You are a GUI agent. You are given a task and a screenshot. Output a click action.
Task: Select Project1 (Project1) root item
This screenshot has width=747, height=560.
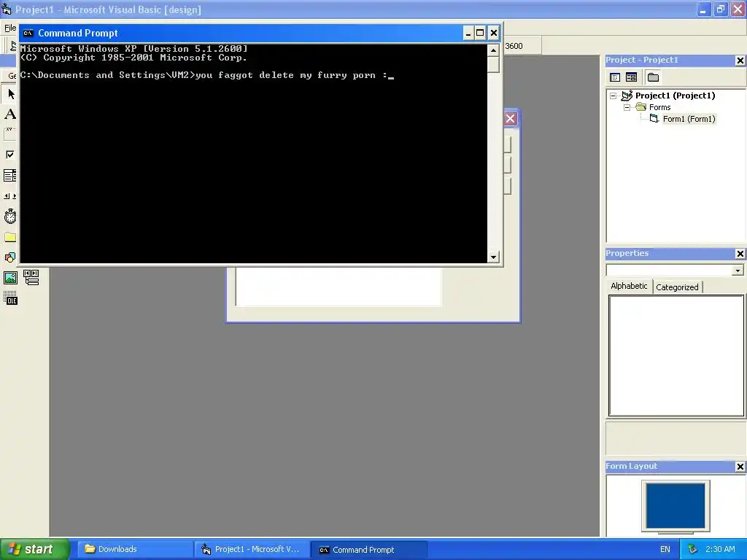tap(675, 96)
